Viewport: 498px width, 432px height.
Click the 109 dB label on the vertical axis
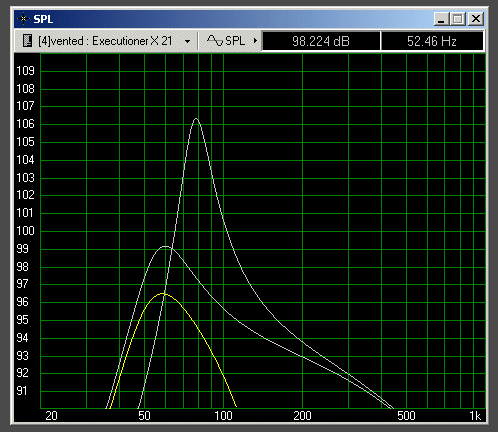click(x=25, y=71)
